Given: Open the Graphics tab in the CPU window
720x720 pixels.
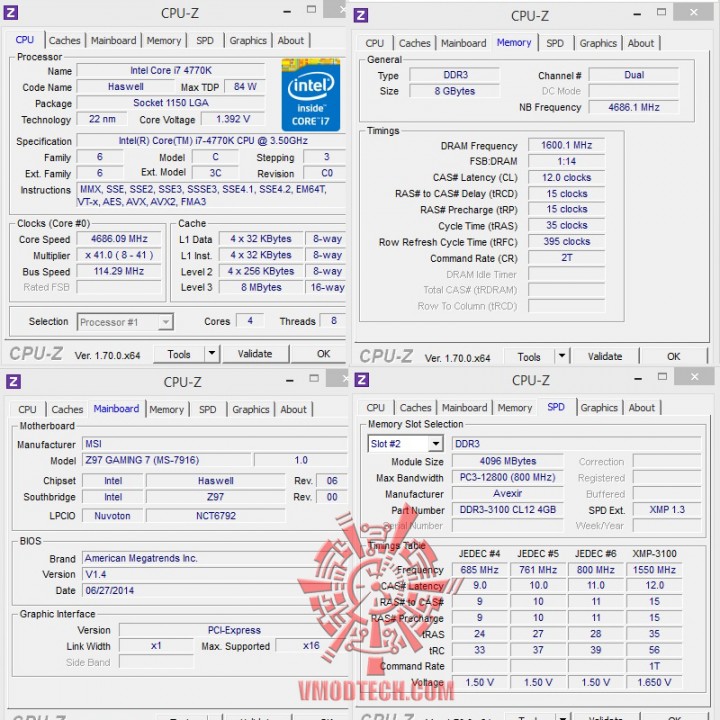Looking at the screenshot, I should (x=248, y=40).
